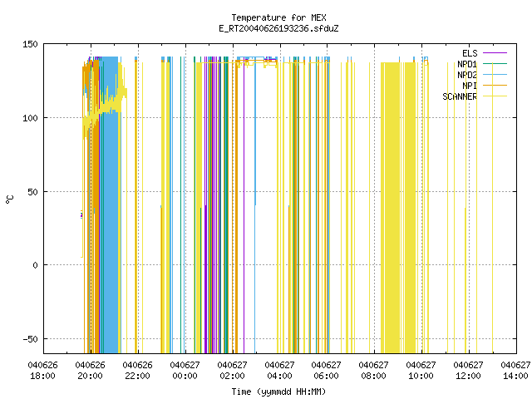Click the 040627 12:00 time label

coord(468,371)
